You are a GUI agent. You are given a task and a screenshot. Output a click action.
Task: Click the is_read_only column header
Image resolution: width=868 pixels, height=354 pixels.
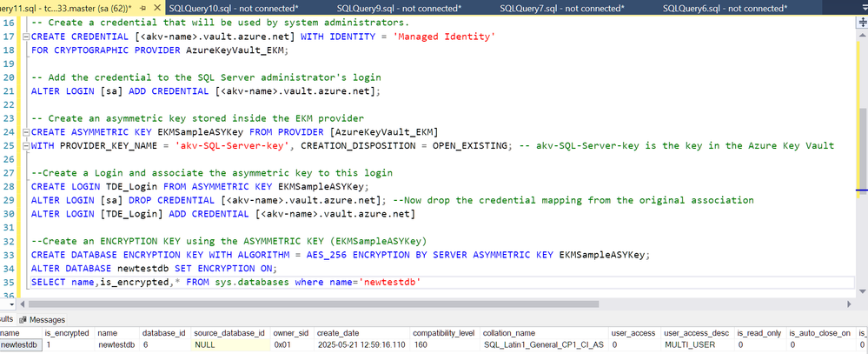(760, 333)
